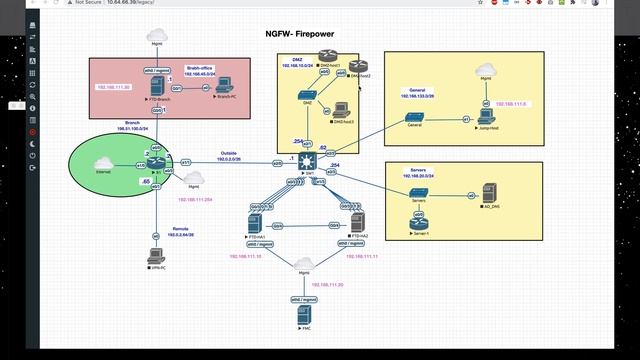The image size is (640, 360).
Task: Click the Branch 198.51.100.0/24 label
Action: (x=132, y=125)
